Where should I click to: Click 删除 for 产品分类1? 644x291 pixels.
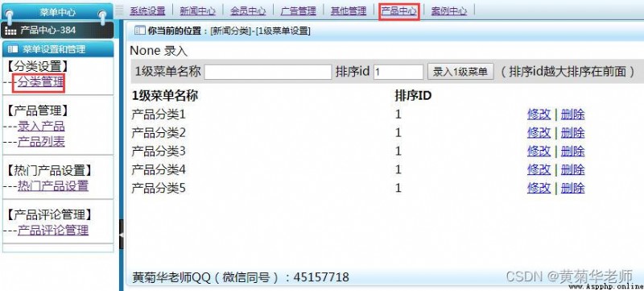tap(572, 114)
